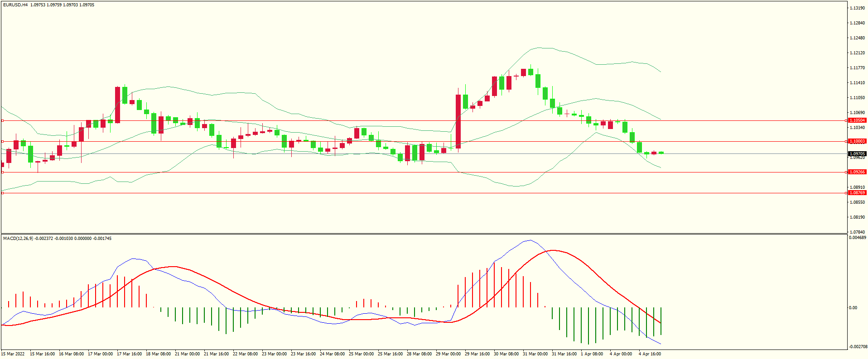The image size is (868, 359).
Task: Click the MACD scale value 0.004689
Action: click(857, 238)
